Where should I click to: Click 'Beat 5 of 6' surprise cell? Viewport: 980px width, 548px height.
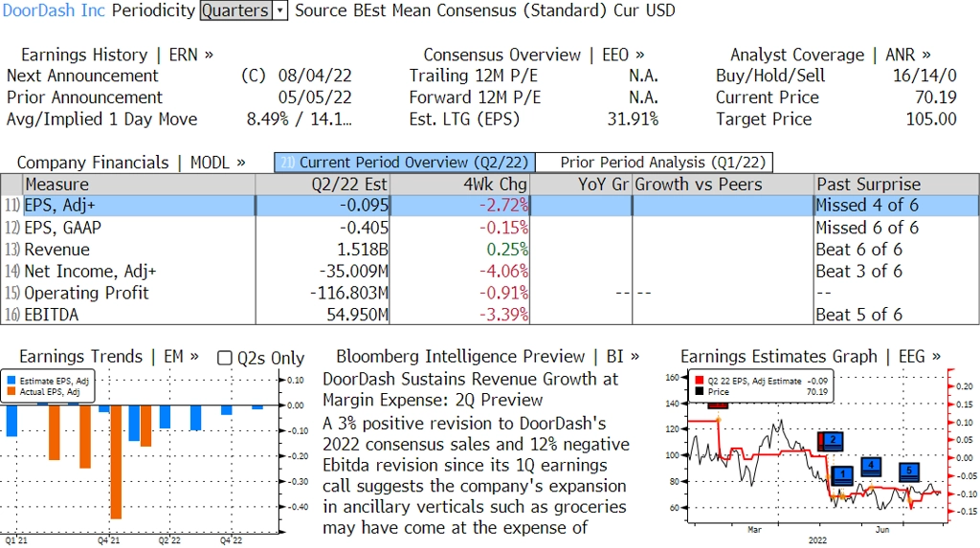(x=858, y=315)
